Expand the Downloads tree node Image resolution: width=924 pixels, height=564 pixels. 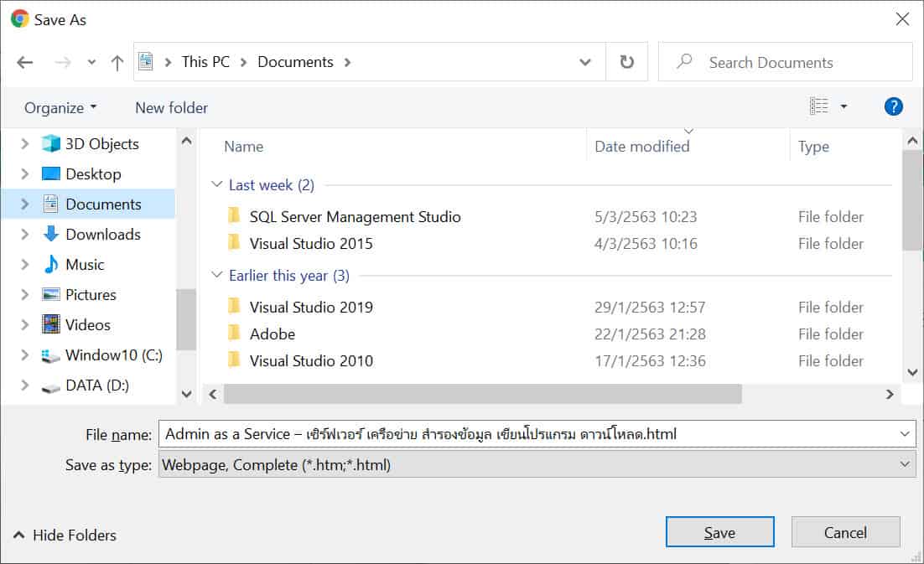(24, 234)
